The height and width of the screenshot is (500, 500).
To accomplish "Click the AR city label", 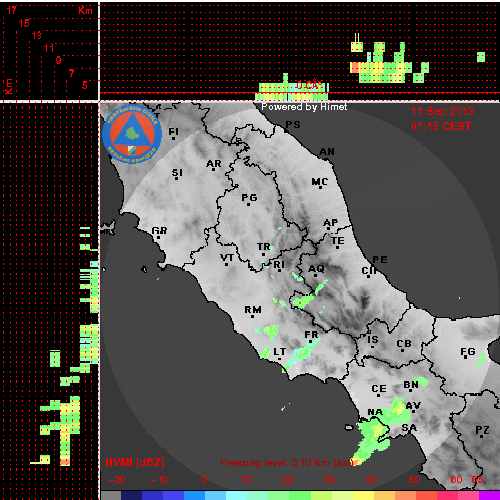I will [x=214, y=164].
